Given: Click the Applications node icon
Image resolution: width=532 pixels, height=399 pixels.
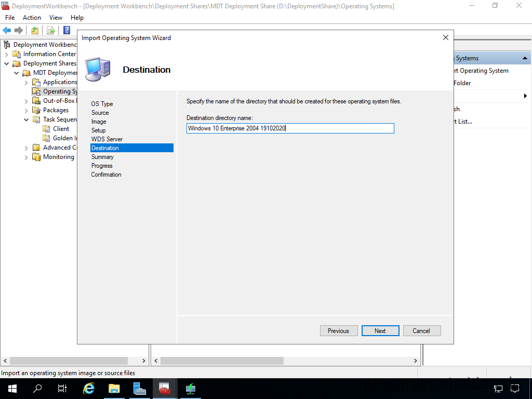Looking at the screenshot, I should click(x=36, y=82).
